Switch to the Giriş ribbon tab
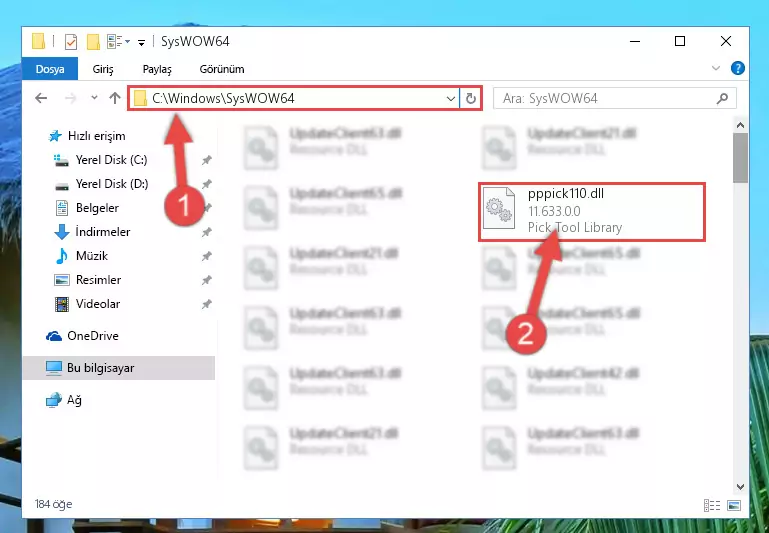This screenshot has width=769, height=533. [x=103, y=69]
